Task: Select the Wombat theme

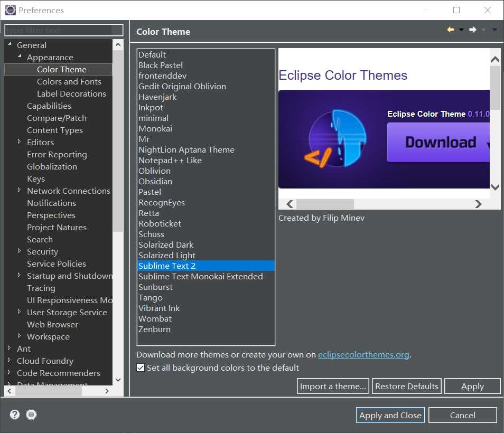Action: [206, 318]
